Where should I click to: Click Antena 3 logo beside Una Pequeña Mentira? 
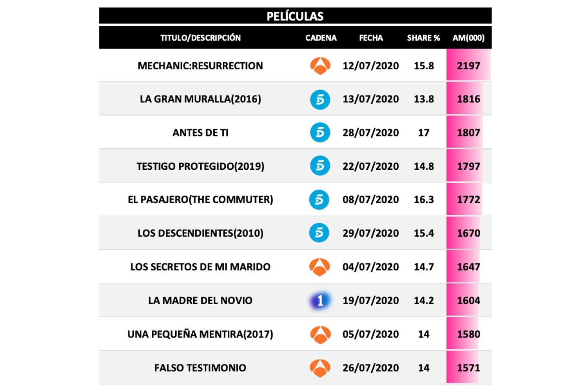click(320, 334)
